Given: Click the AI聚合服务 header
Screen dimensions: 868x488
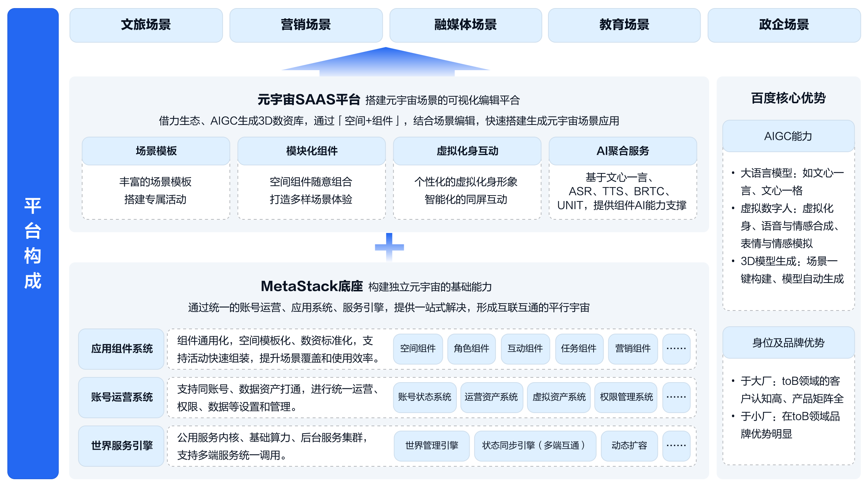Looking at the screenshot, I should click(x=623, y=151).
